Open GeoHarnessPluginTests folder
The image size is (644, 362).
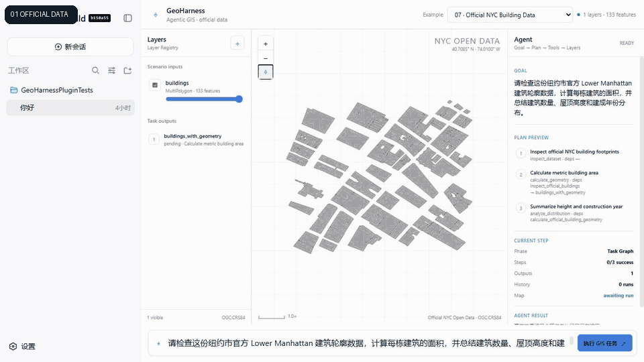pyautogui.click(x=56, y=90)
